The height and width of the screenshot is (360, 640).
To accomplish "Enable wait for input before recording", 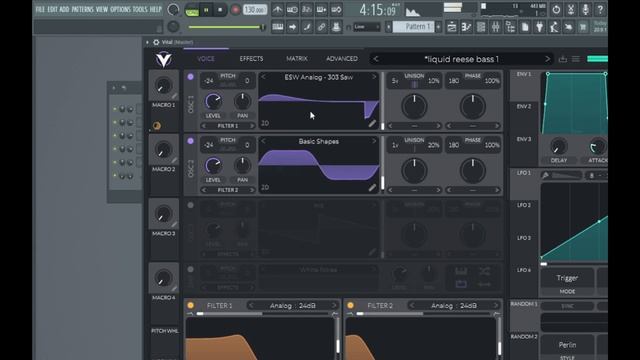I will [x=292, y=9].
